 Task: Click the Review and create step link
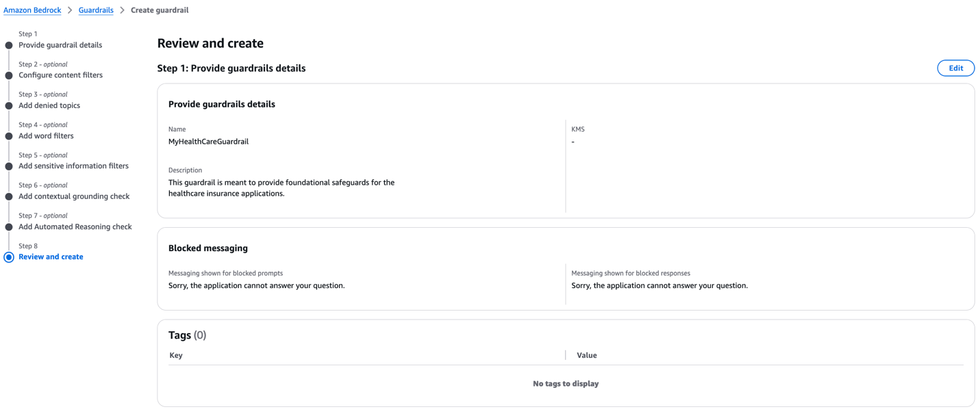[x=51, y=256]
